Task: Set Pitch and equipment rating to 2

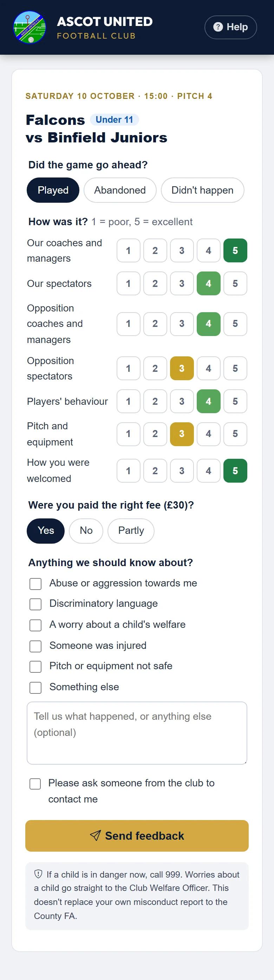Action: [155, 434]
